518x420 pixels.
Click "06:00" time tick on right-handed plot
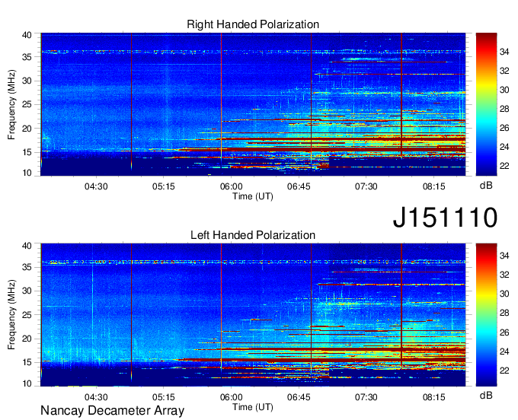(232, 186)
